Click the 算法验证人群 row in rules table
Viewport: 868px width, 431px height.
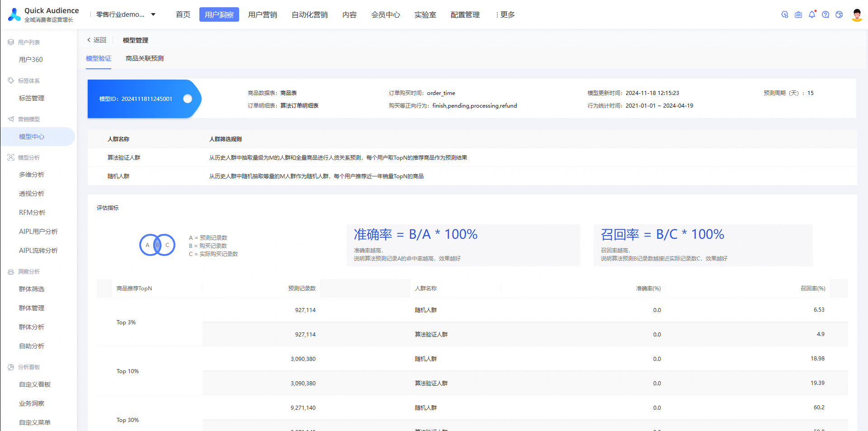click(472, 157)
